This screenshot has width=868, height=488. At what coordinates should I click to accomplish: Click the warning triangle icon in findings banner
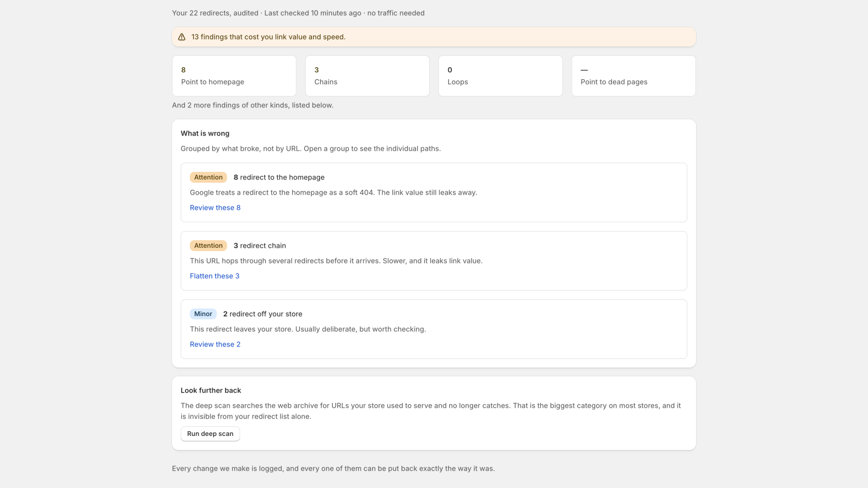pyautogui.click(x=182, y=37)
